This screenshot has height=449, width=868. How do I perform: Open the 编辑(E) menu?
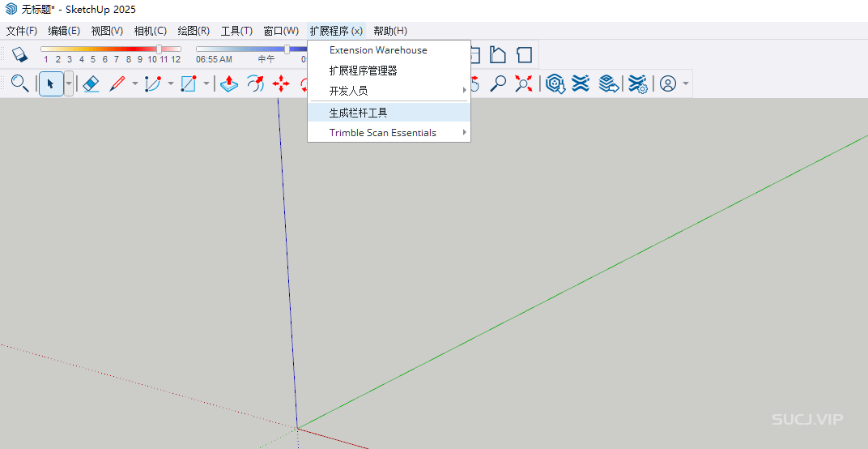pos(64,31)
